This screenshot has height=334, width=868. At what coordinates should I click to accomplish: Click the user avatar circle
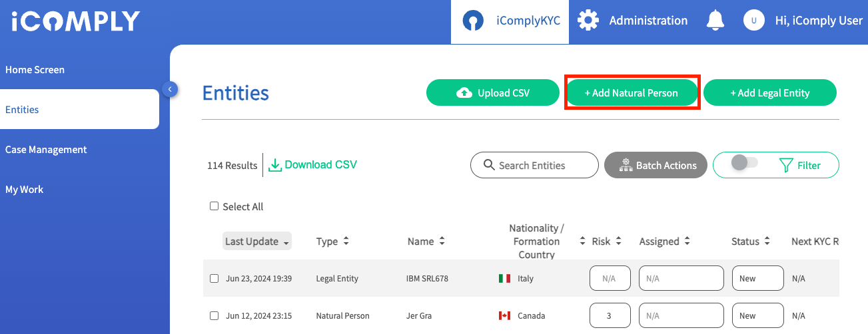753,21
